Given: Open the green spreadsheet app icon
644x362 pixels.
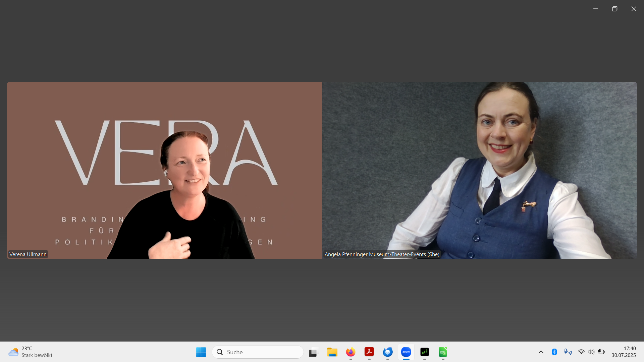Looking at the screenshot, I should pos(443,352).
